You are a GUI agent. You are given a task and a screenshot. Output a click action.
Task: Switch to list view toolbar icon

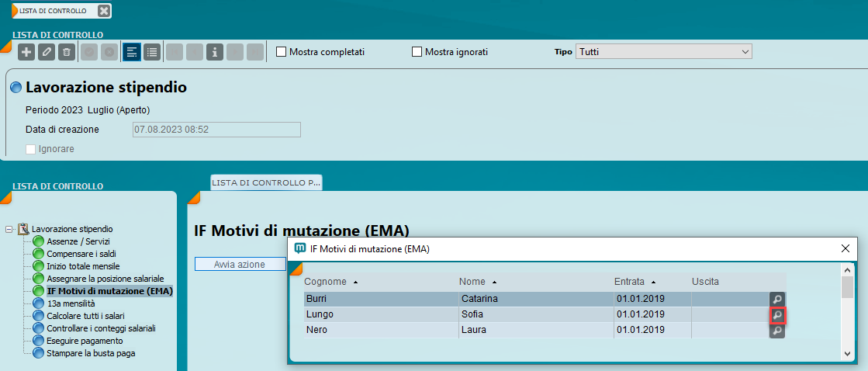[x=152, y=52]
